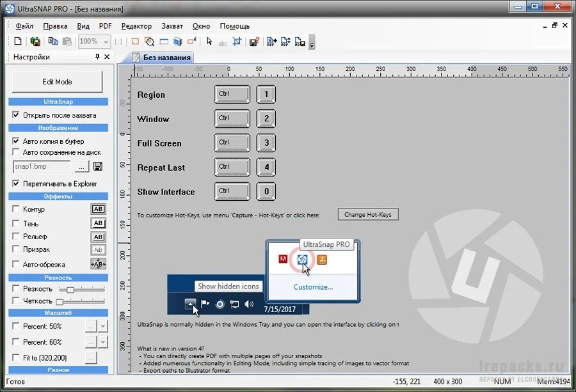Enable the Контур effect checkbox

coord(16,209)
